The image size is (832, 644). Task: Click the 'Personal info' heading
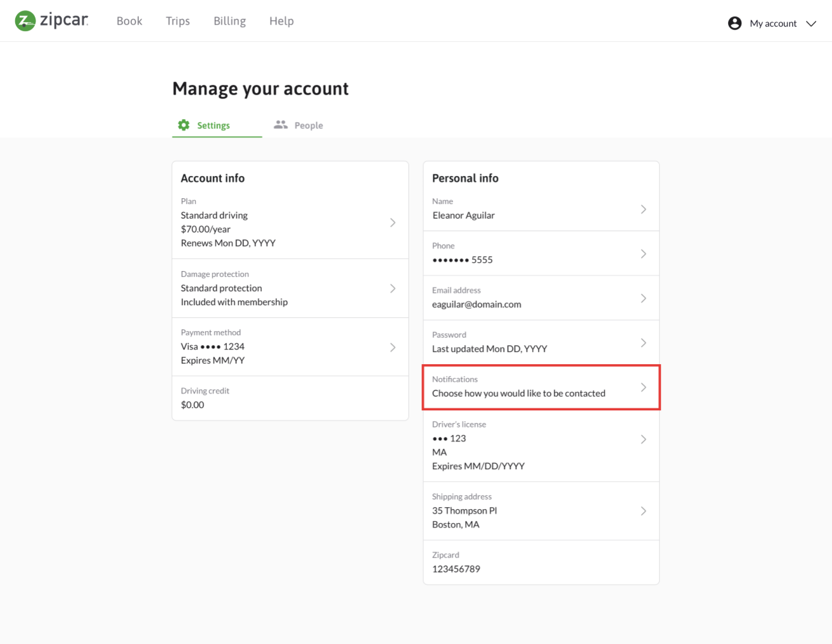point(465,178)
